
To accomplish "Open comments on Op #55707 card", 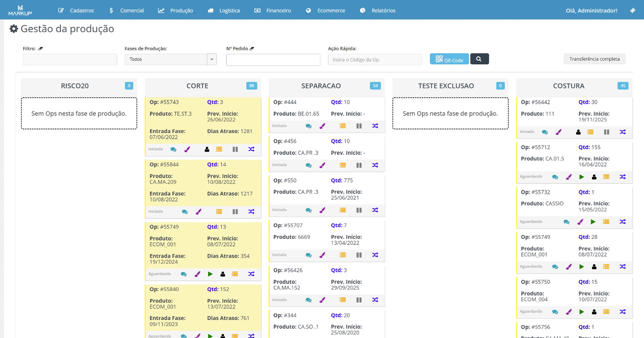I will click(x=309, y=255).
